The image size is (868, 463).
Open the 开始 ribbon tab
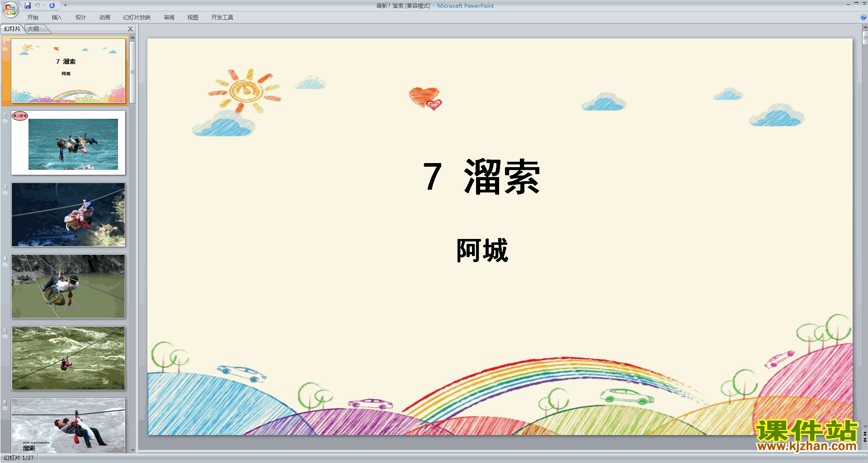pos(33,18)
